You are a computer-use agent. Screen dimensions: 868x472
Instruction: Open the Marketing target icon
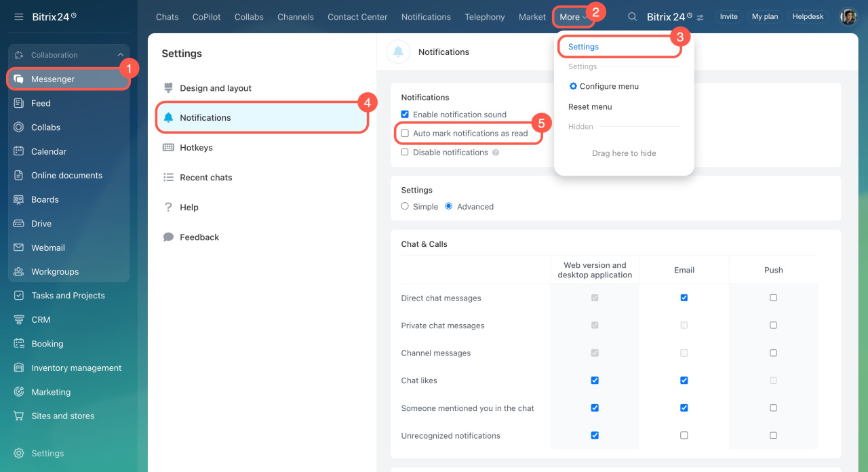tap(19, 392)
